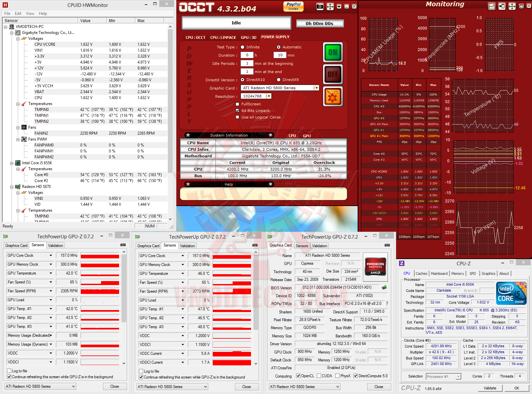
Task: Click the HWMonitor app icon in title bar
Action: coord(5,5)
